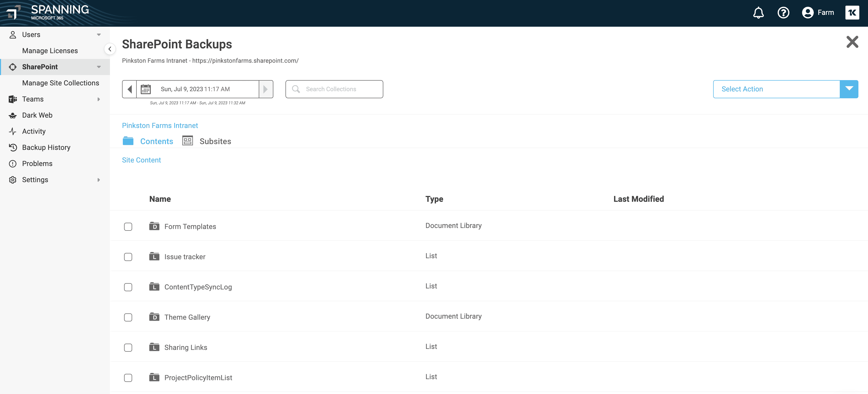Check the ProjectPolicyItemList checkbox
The image size is (868, 394).
(x=128, y=378)
